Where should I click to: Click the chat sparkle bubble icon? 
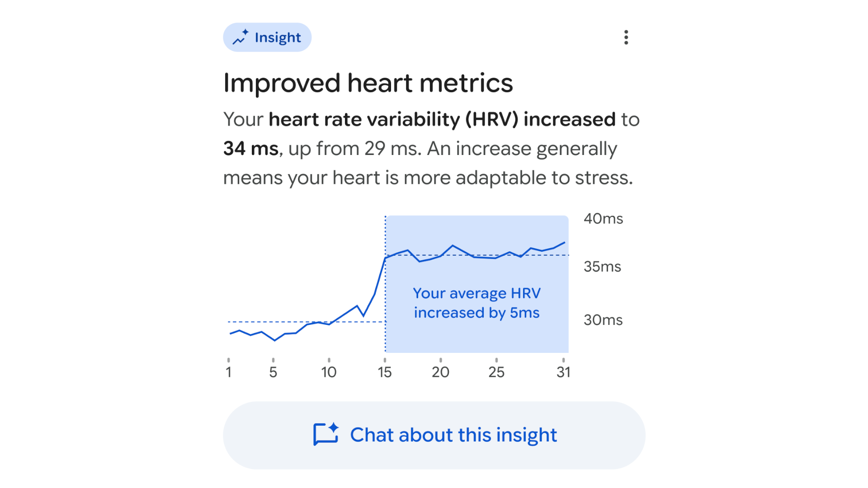click(326, 434)
